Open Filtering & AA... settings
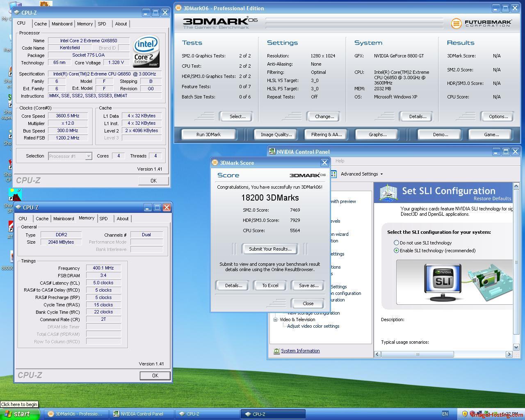The height and width of the screenshot is (420, 525). click(326, 135)
